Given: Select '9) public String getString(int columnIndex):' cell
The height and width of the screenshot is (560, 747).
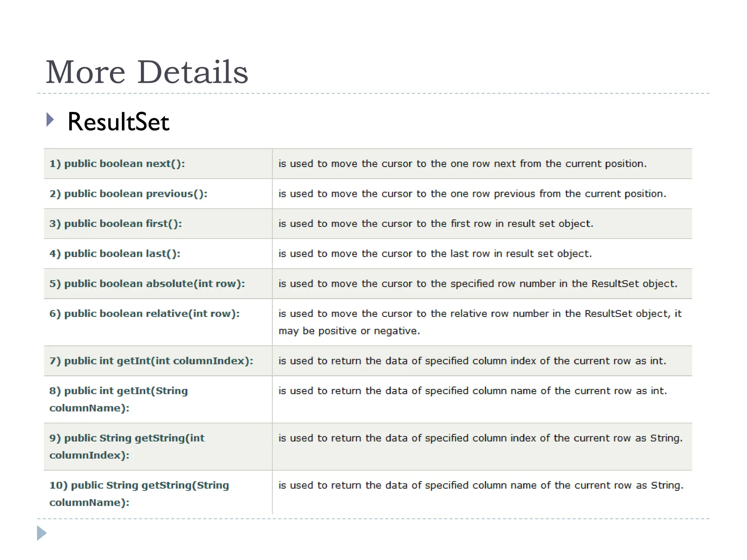Looking at the screenshot, I should tap(158, 447).
